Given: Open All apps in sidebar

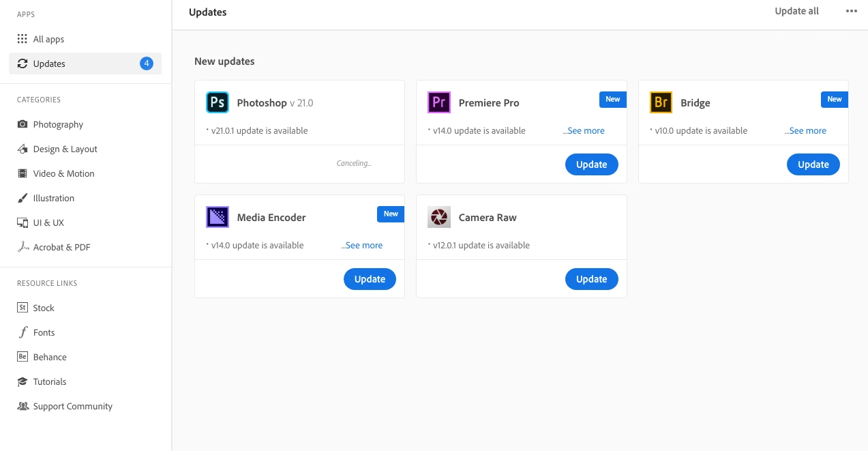Looking at the screenshot, I should click(x=85, y=39).
